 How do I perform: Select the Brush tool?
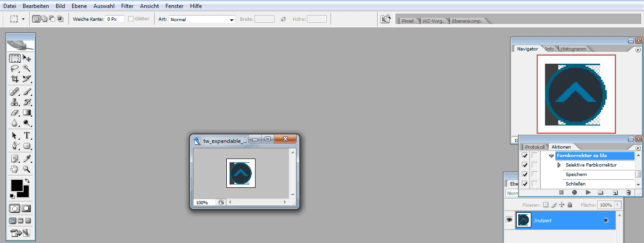pos(27,92)
